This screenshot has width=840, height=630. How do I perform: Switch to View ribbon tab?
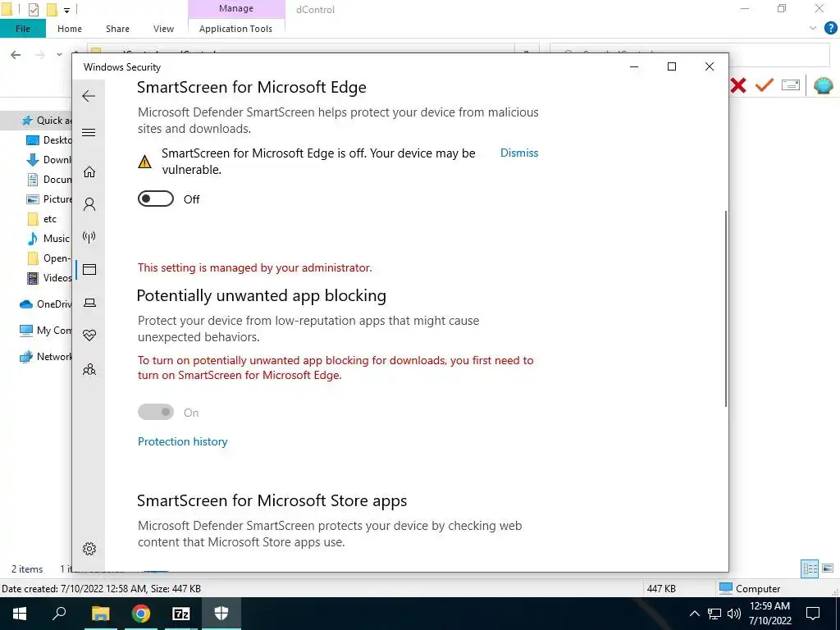[163, 29]
